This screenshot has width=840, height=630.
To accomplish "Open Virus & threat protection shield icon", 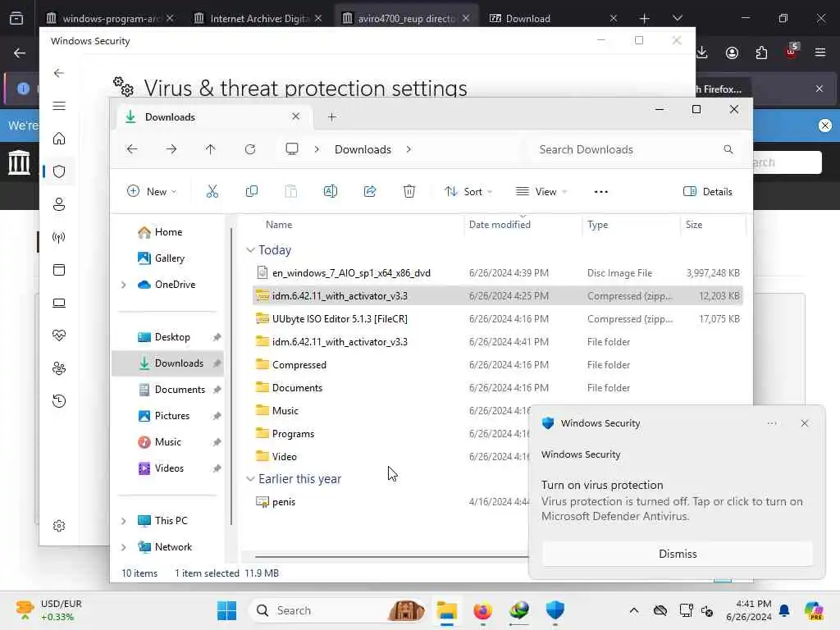I will [59, 171].
